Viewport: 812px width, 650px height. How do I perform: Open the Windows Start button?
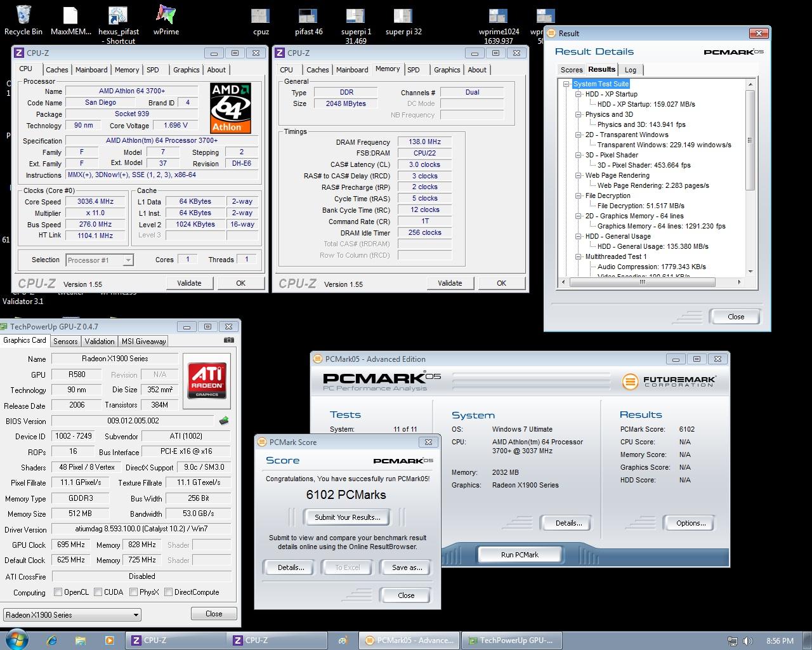tap(16, 640)
